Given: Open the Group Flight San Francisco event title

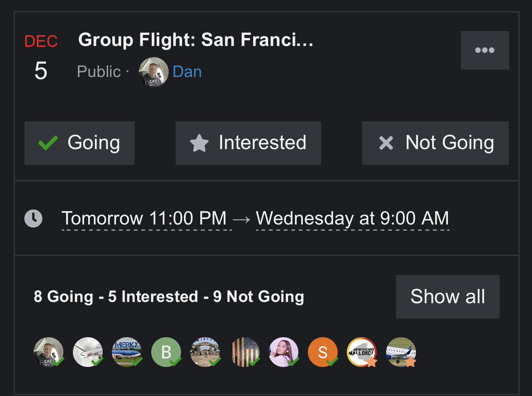Looking at the screenshot, I should 196,40.
